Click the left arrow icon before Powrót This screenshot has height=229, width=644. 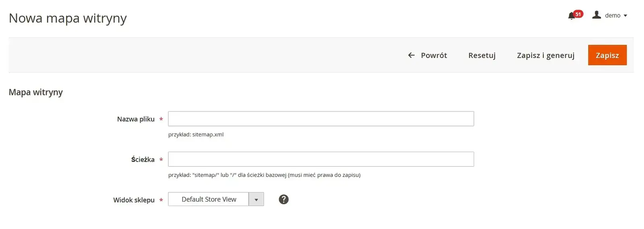tap(411, 55)
